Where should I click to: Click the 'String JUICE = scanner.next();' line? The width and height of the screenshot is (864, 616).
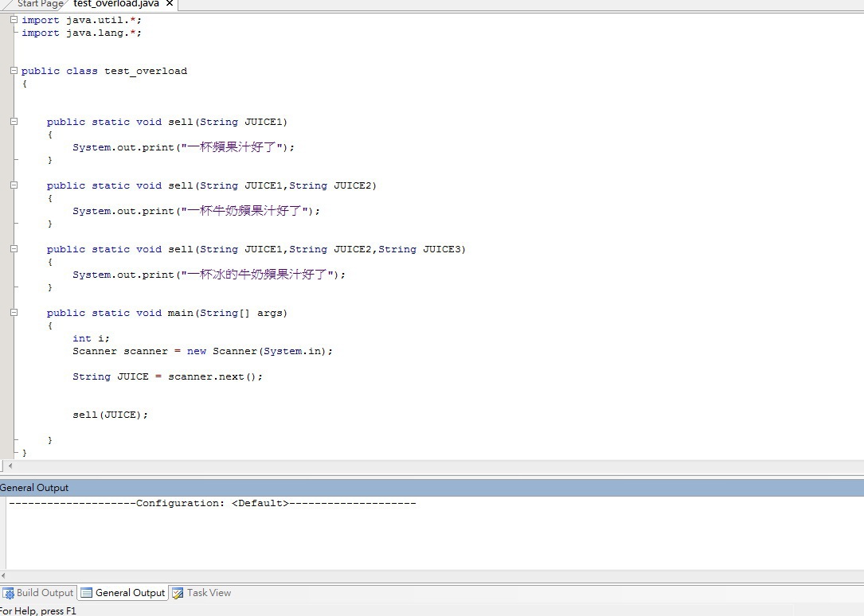coord(167,376)
